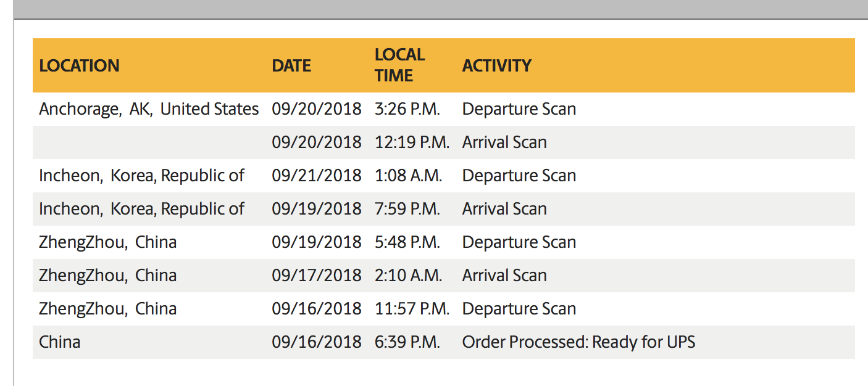
Task: Select the Anchorage, AK, United States location
Action: (149, 109)
